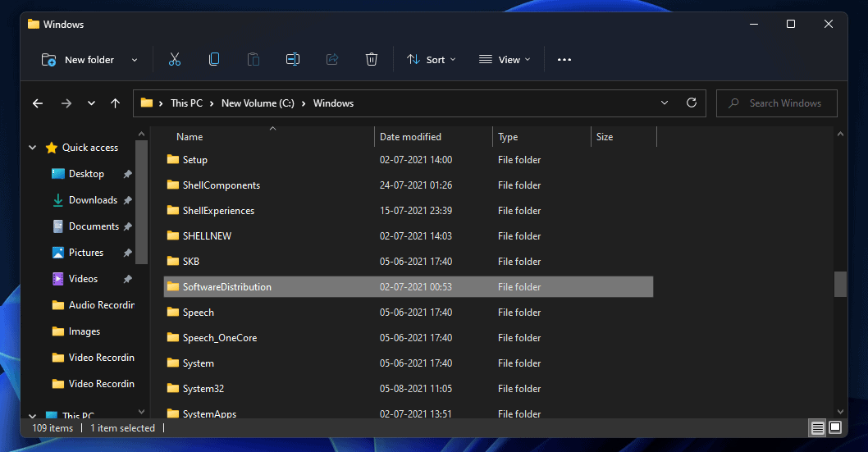Open Downloads in Quick access

[93, 200]
